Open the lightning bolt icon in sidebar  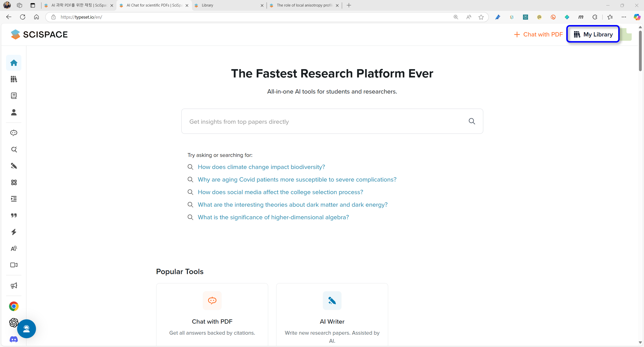(x=14, y=232)
